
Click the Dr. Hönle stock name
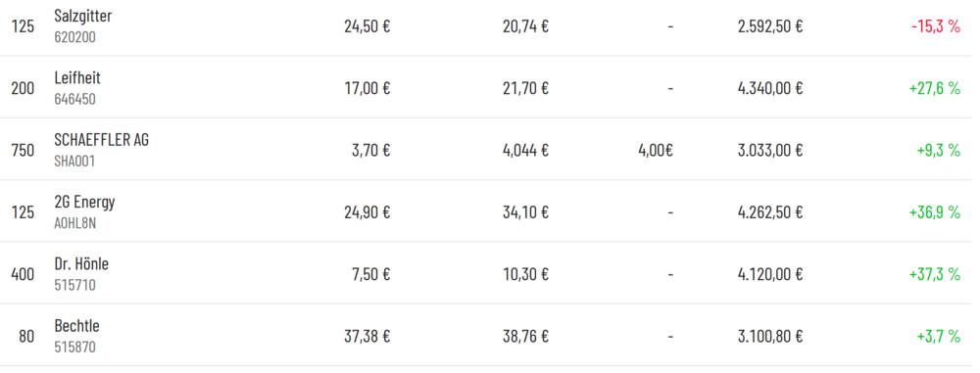[x=81, y=264]
